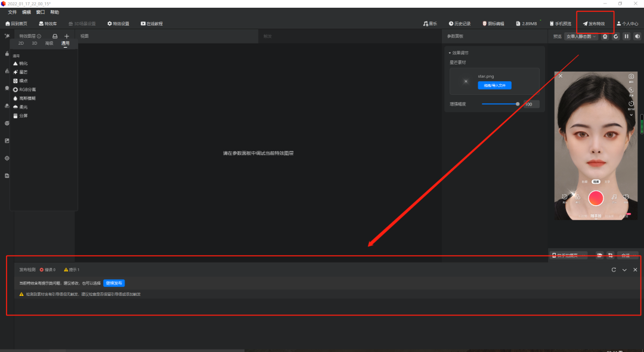Open the 文件 menu
Screen dimensions: 644x352
[12, 12]
